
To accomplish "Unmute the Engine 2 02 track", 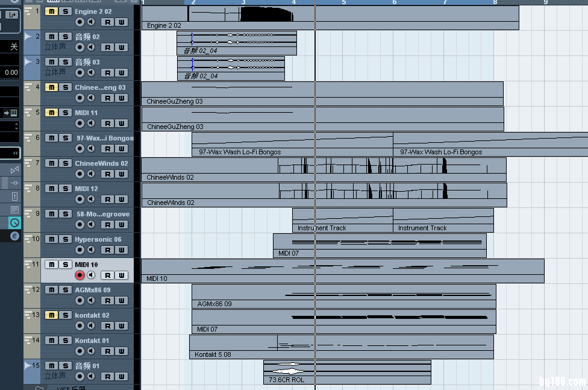I will tap(51, 11).
